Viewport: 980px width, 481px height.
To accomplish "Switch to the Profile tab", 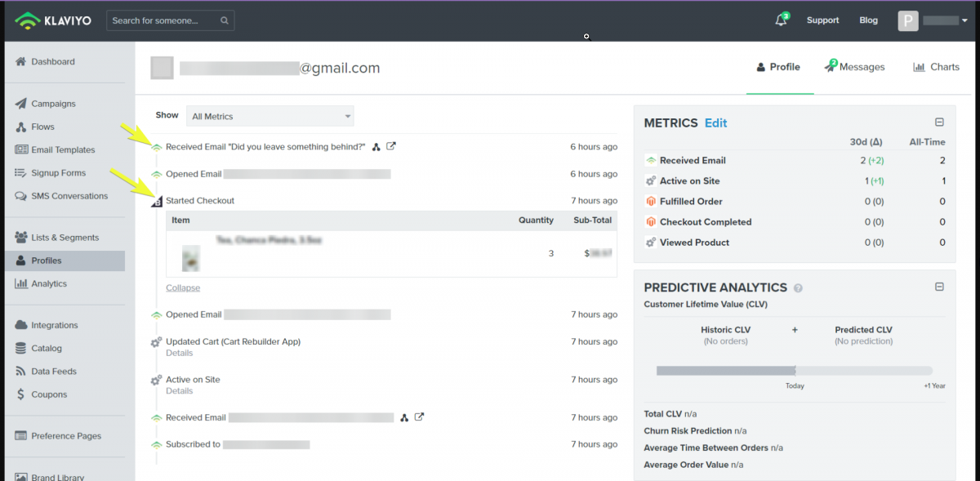I will (778, 67).
